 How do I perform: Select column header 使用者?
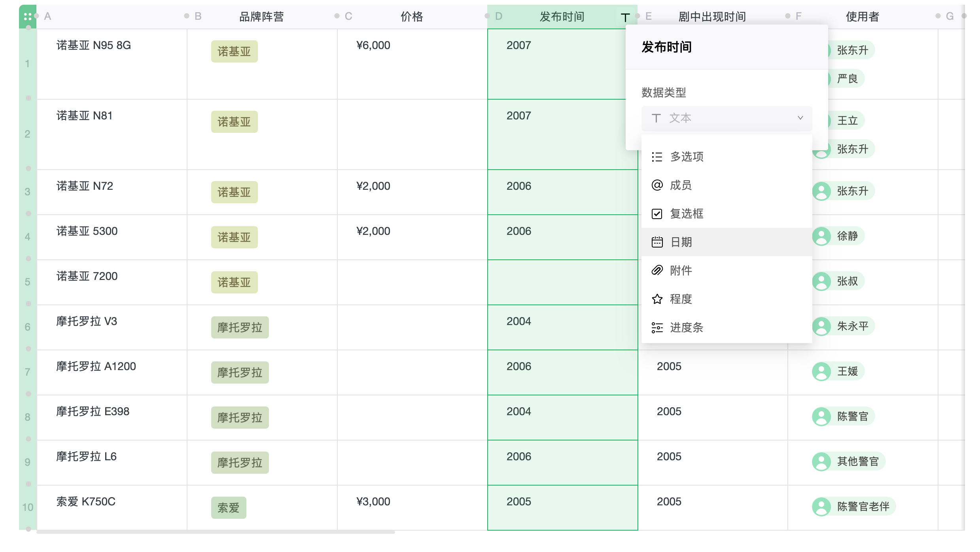863,17
